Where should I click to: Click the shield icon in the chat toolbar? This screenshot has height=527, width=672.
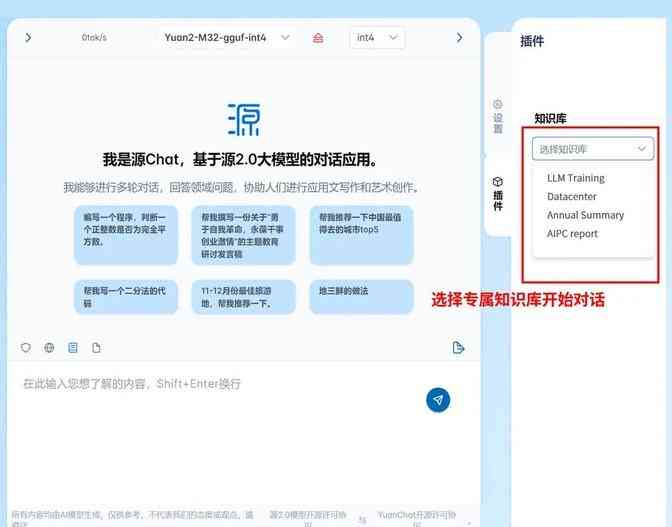26,347
